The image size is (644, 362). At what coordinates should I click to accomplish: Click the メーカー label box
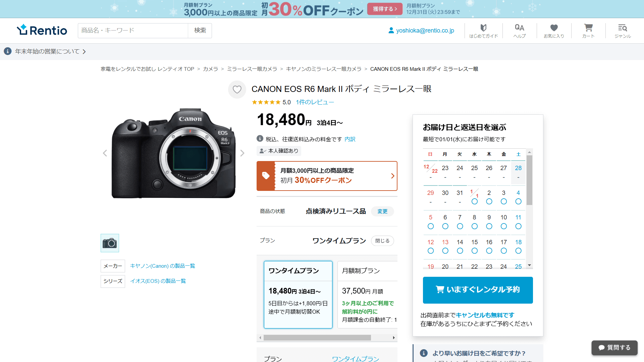click(113, 266)
